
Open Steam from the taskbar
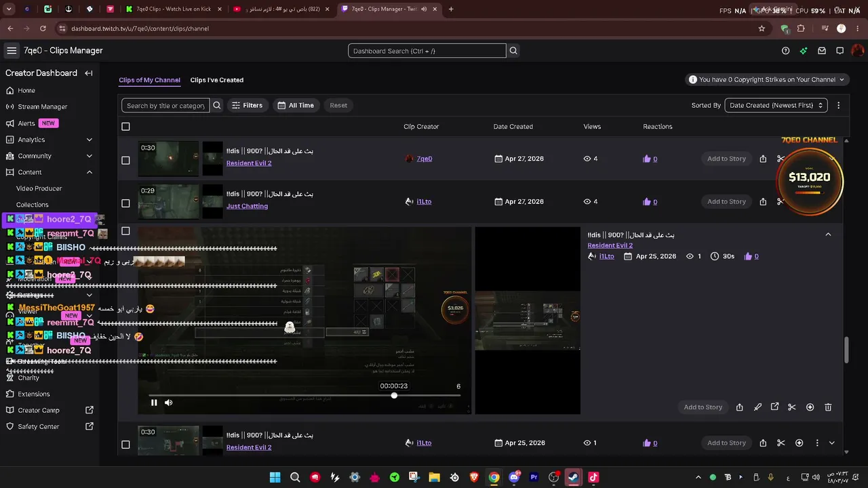[x=574, y=477]
